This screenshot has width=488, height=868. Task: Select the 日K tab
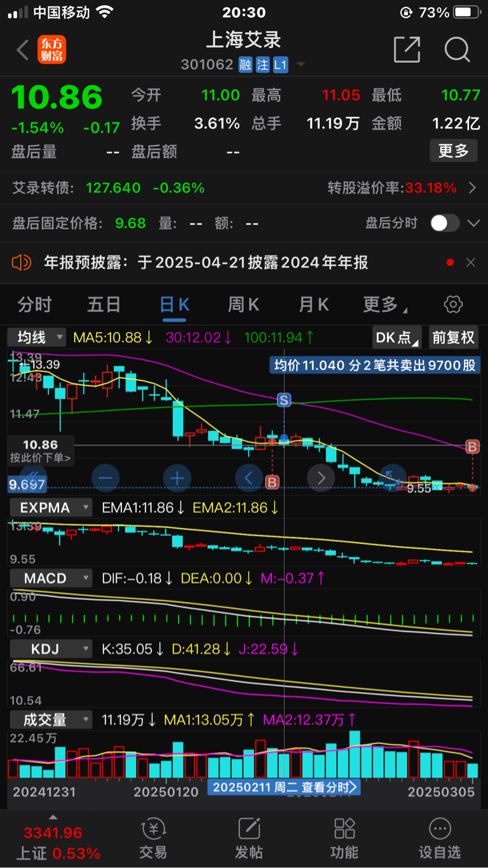[x=174, y=304]
